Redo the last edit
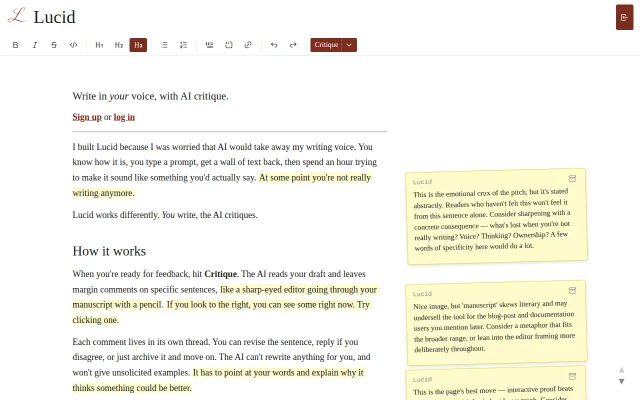 click(x=293, y=45)
